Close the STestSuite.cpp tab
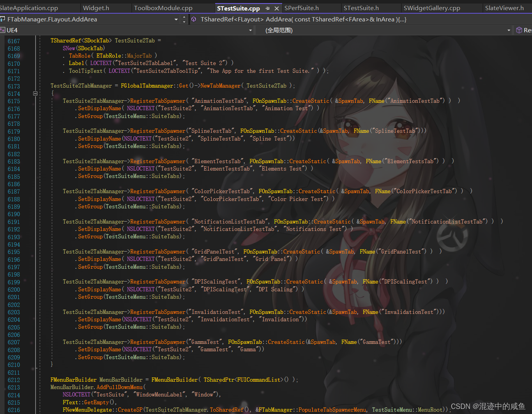The width and height of the screenshot is (532, 414). tap(276, 8)
